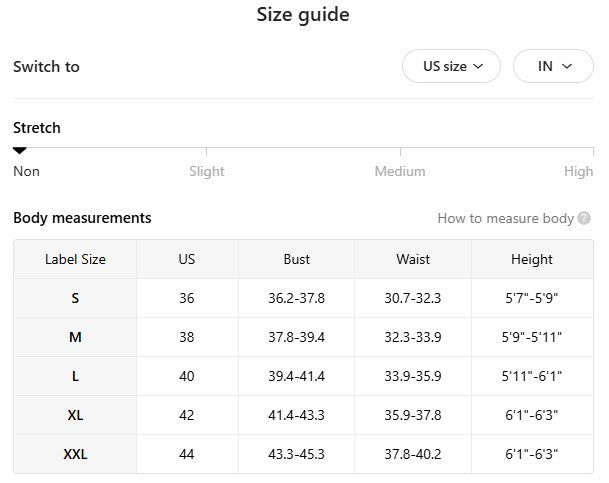The height and width of the screenshot is (483, 609).
Task: Select the M size row label
Action: (x=75, y=337)
